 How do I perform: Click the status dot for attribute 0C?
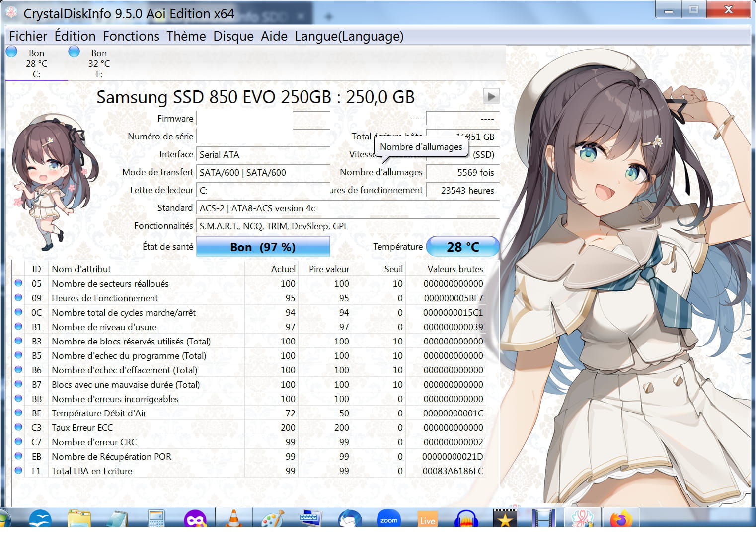pyautogui.click(x=18, y=312)
